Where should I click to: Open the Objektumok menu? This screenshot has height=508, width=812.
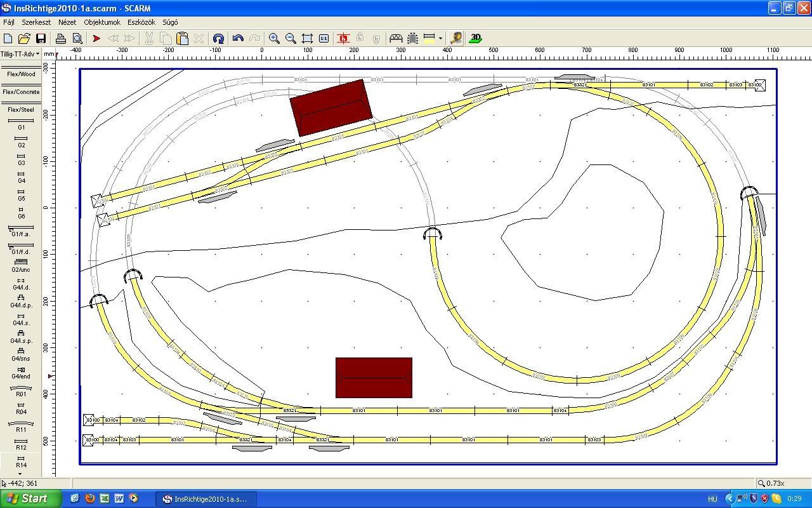tap(102, 22)
